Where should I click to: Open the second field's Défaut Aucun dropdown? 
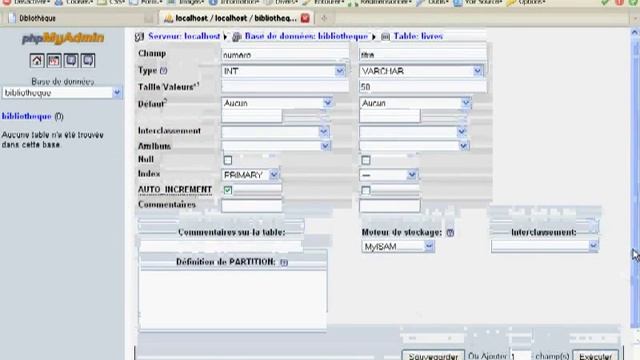click(x=415, y=103)
